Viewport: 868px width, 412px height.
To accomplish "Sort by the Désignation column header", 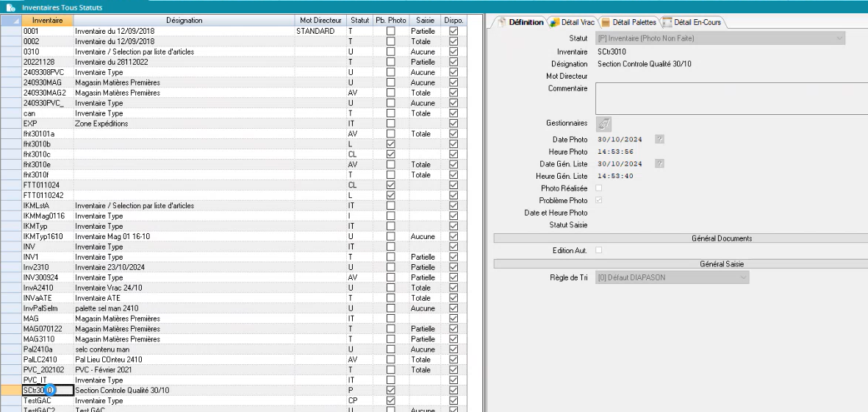I will [184, 21].
